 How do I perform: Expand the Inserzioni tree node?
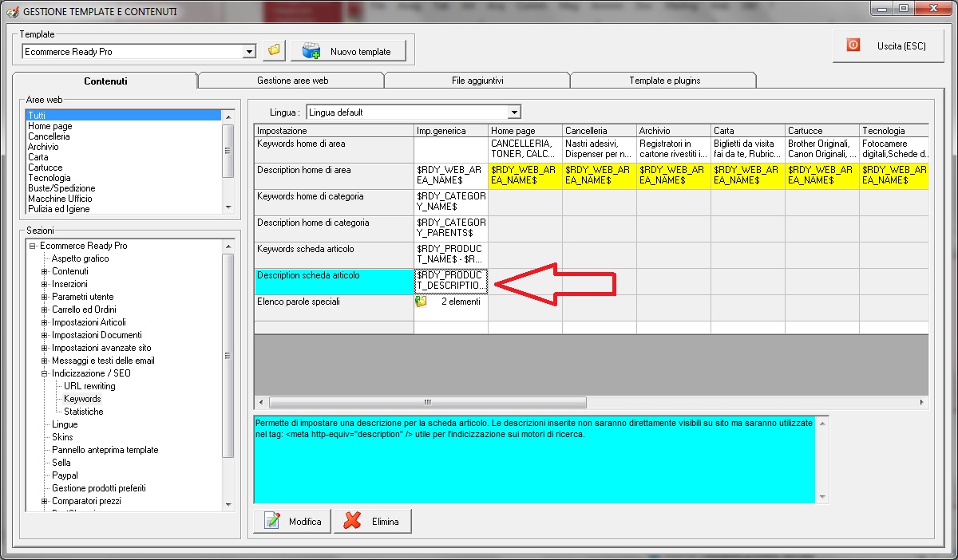45,284
